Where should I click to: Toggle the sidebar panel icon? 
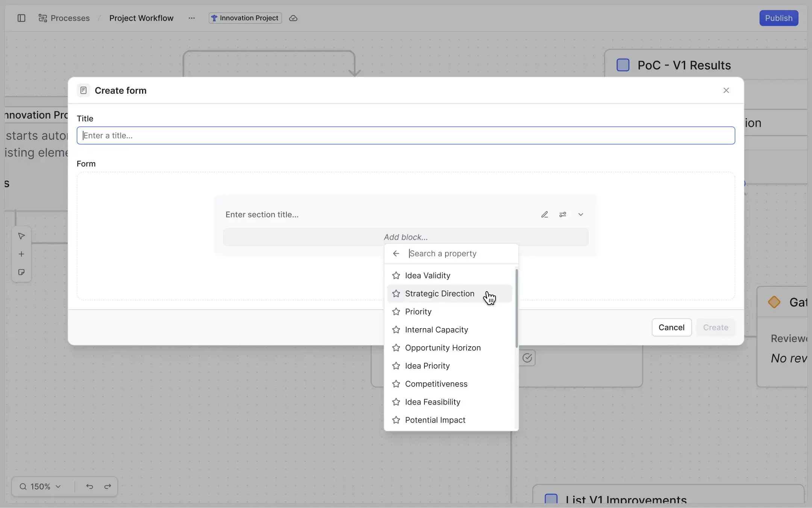[21, 18]
